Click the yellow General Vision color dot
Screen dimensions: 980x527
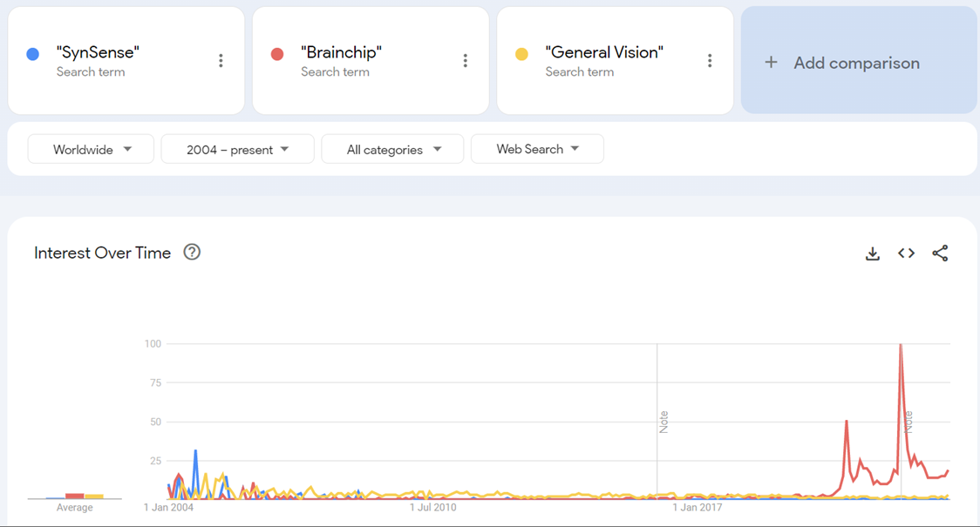pyautogui.click(x=521, y=54)
